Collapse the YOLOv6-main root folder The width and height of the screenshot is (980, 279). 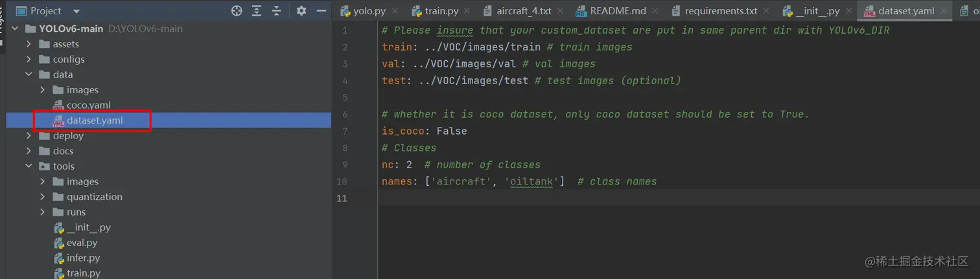15,28
